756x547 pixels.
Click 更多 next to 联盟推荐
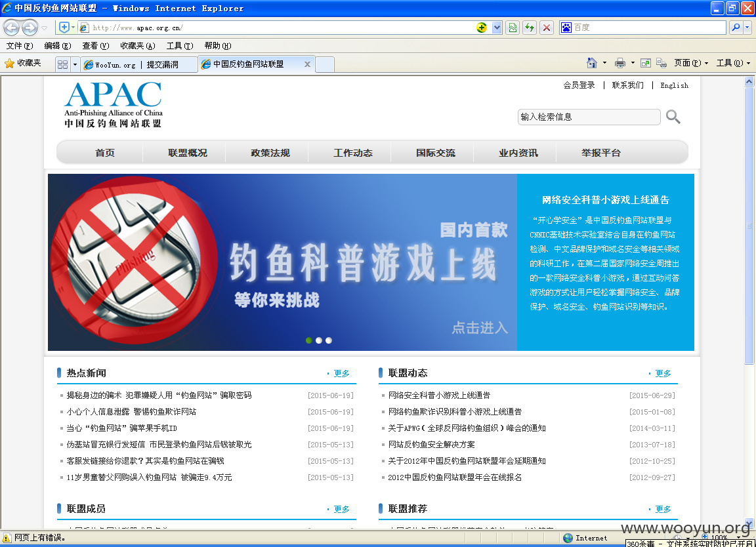(663, 510)
